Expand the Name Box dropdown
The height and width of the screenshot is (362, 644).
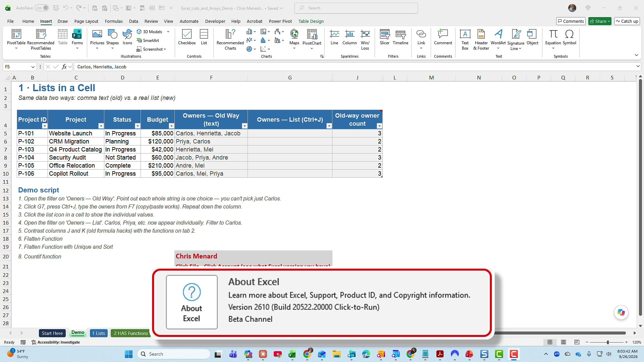point(33,67)
